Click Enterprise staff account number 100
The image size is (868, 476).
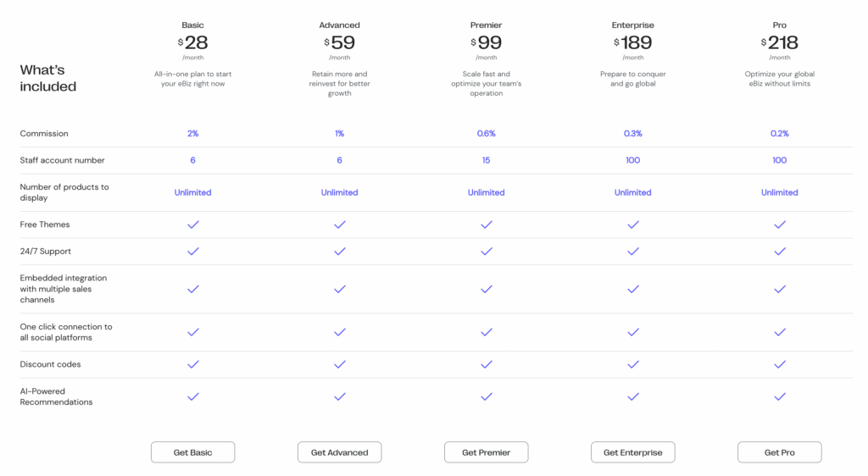[x=632, y=160]
